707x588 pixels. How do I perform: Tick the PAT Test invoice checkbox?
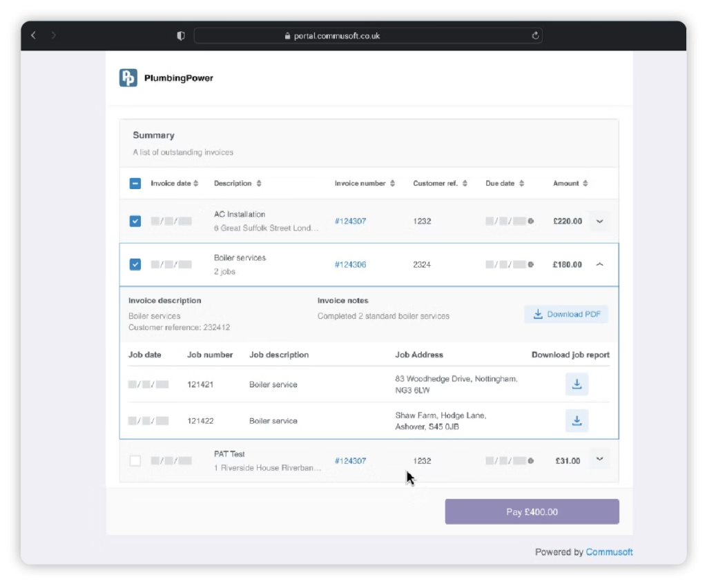135,460
